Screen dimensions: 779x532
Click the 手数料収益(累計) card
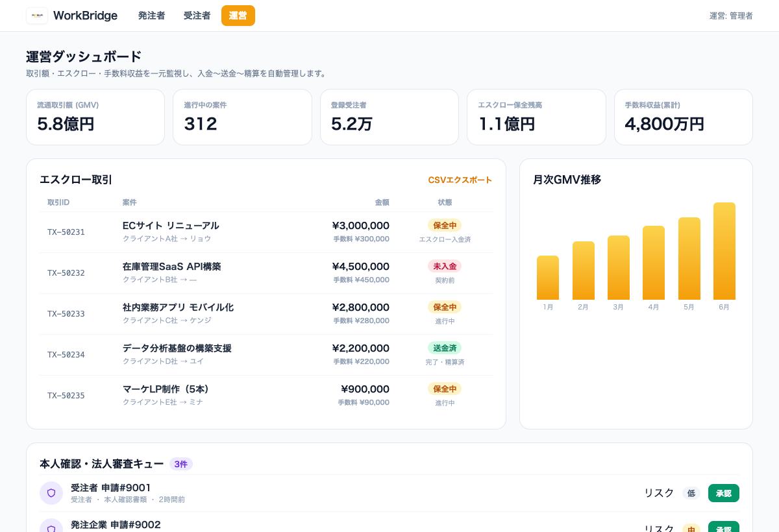684,117
